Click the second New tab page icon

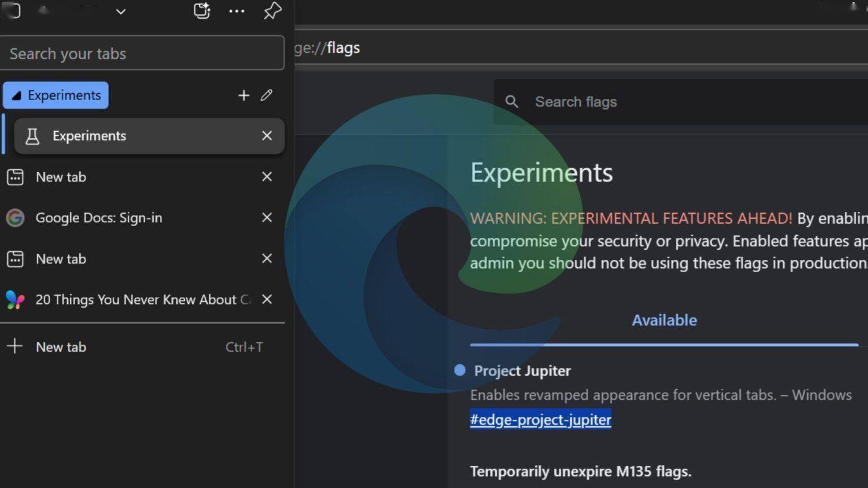pos(15,259)
